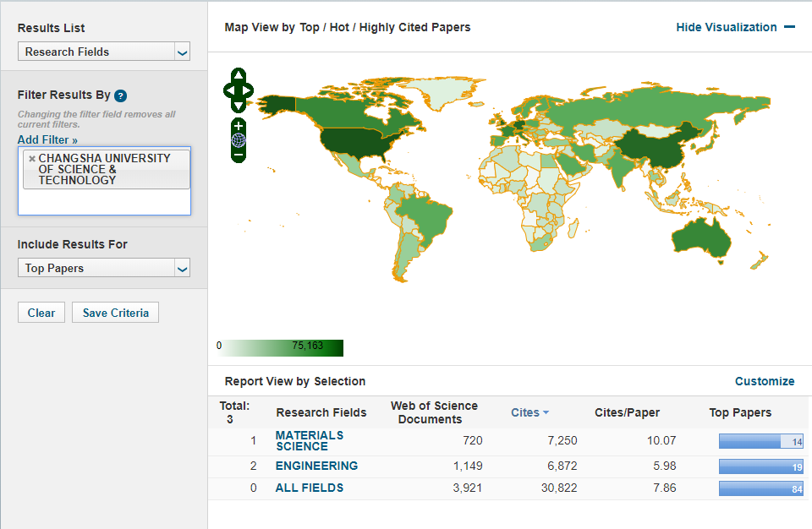Screen dimensions: 812x529
Task: Click the Add Filter link
Action: pos(47,139)
